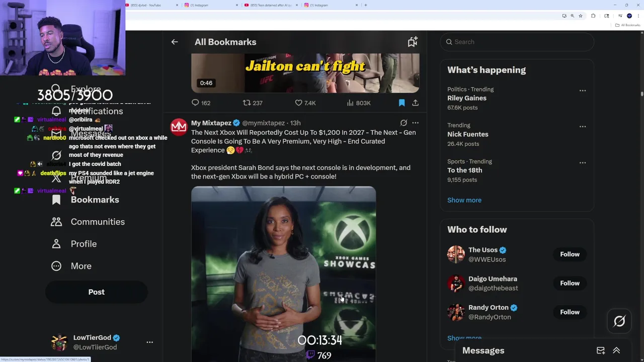The image size is (644, 362).
Task: Follow Randy Orton
Action: tap(570, 312)
